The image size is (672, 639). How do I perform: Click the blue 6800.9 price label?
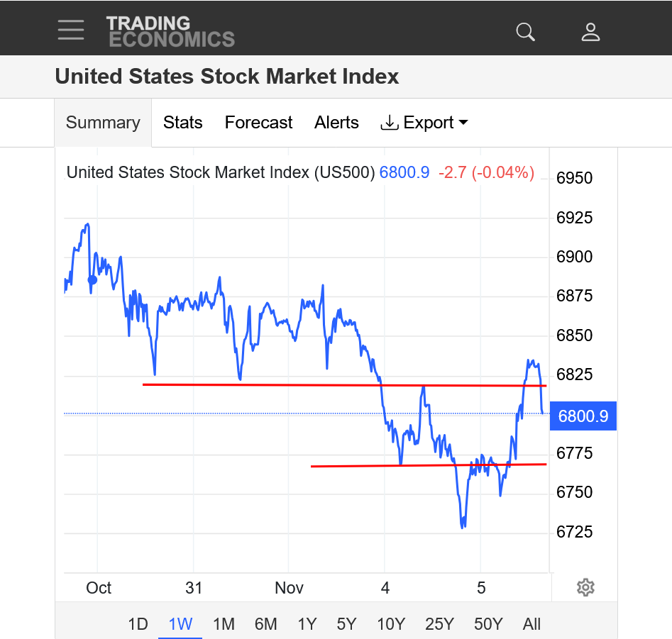click(583, 416)
